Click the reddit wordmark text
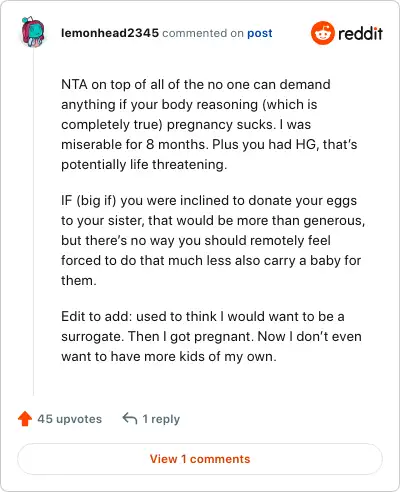The image size is (400, 492). [360, 33]
